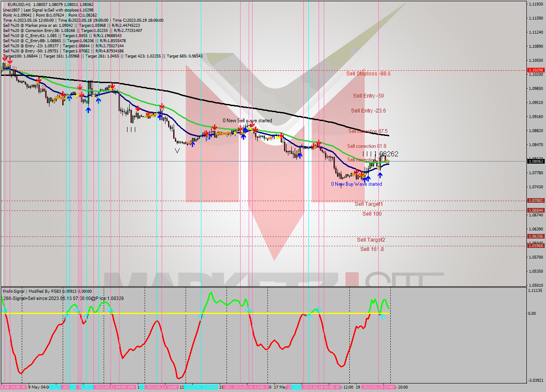Select the 0 New Buy Wave started label
Viewport: 546px width, 392px height.
click(356, 184)
